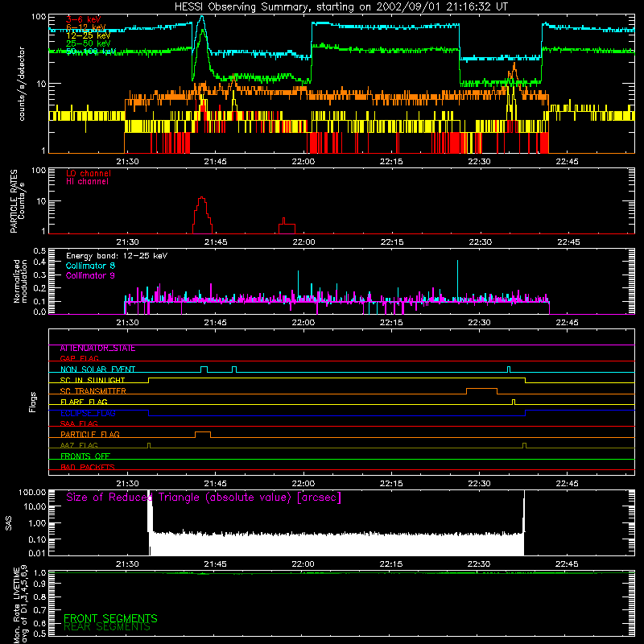This screenshot has height=644, width=644.
Task: Click the 'counts/s/detector' axis label
Action: 22,84
